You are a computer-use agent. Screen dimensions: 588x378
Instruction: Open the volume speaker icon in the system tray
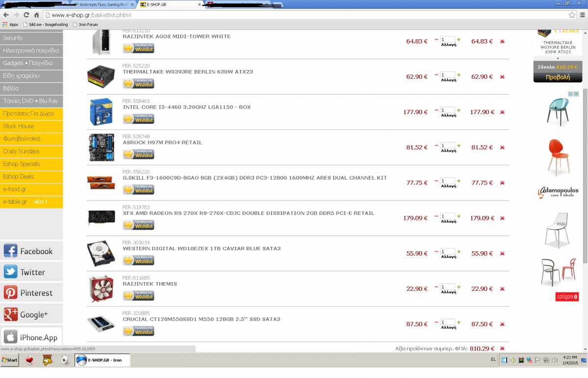(555, 360)
